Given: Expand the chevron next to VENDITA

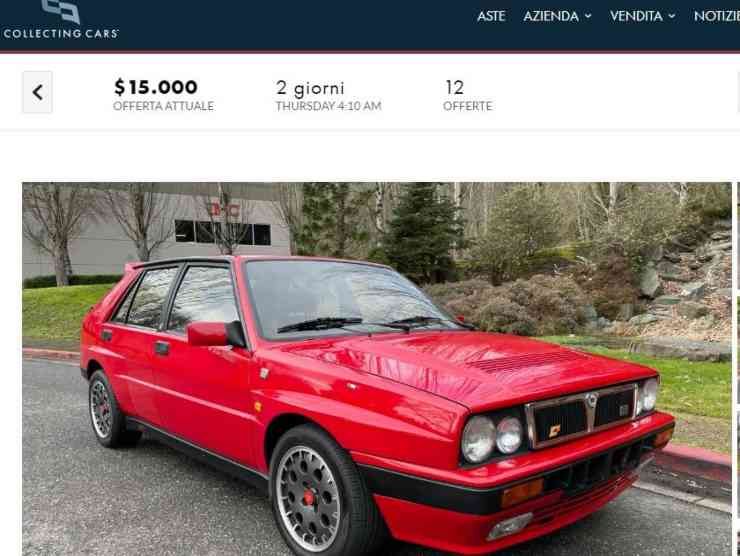Looking at the screenshot, I should pyautogui.click(x=672, y=16).
